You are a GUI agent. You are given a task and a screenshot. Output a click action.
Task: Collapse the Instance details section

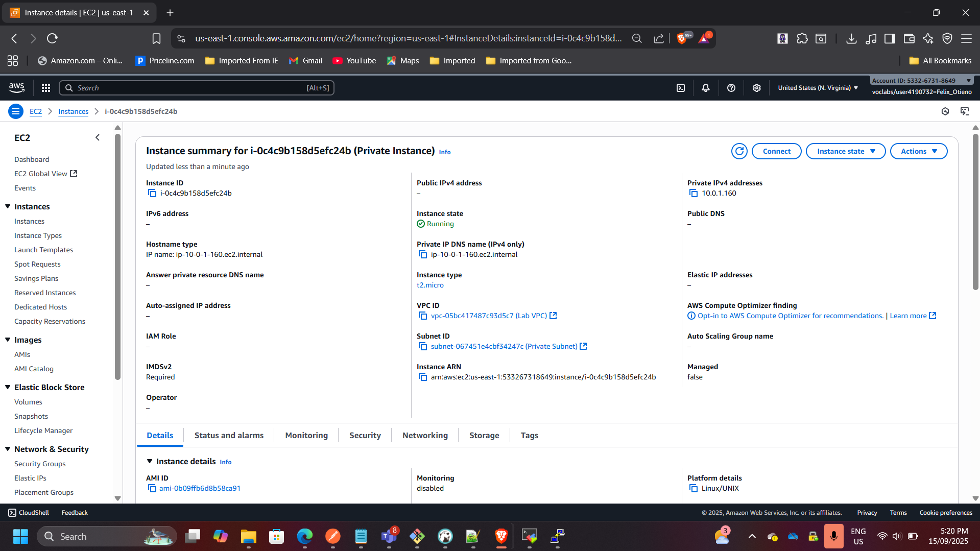pyautogui.click(x=150, y=461)
